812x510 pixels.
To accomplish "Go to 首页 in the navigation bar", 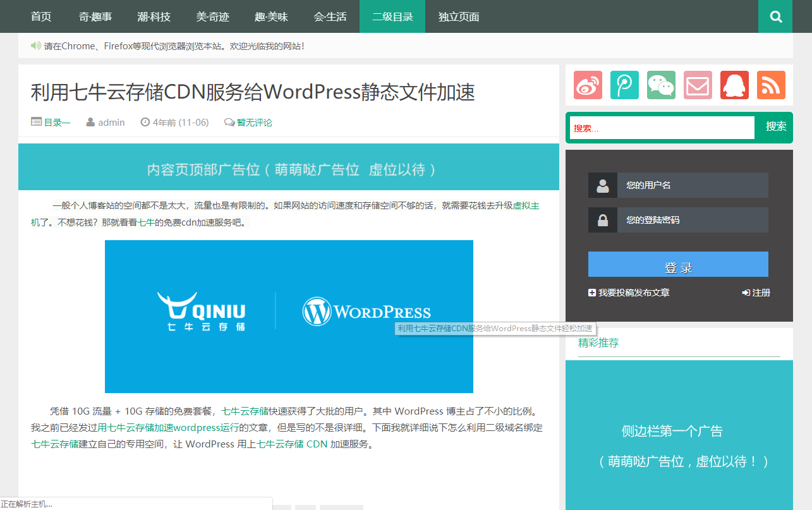I will pyautogui.click(x=41, y=16).
